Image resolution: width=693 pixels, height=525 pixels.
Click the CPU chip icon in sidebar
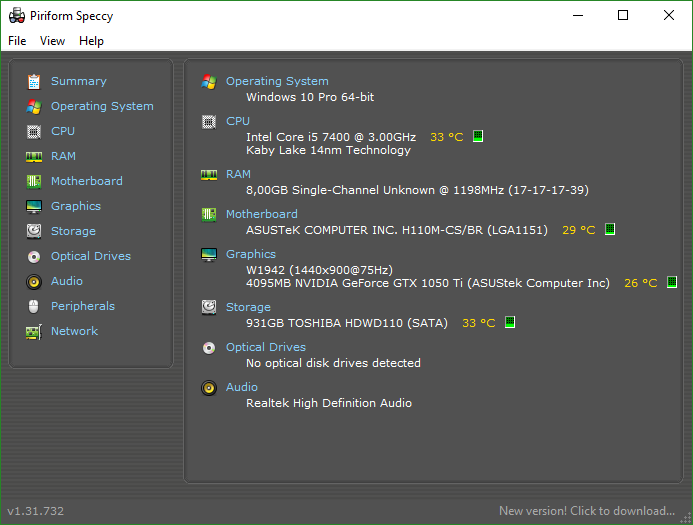pyautogui.click(x=34, y=132)
